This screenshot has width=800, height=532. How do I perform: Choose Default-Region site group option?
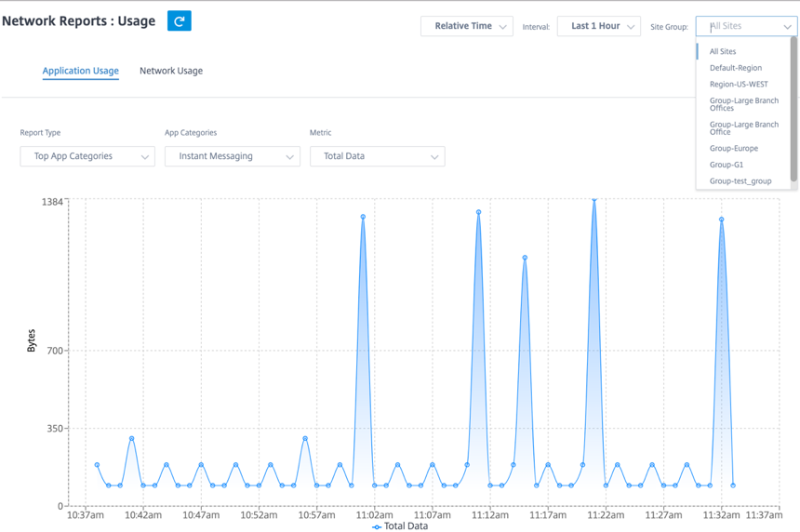tap(735, 68)
